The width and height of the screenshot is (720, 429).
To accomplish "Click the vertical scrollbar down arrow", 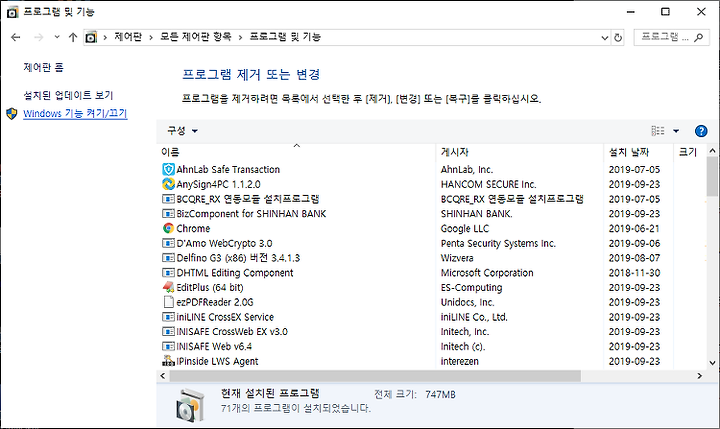I will 712,363.
